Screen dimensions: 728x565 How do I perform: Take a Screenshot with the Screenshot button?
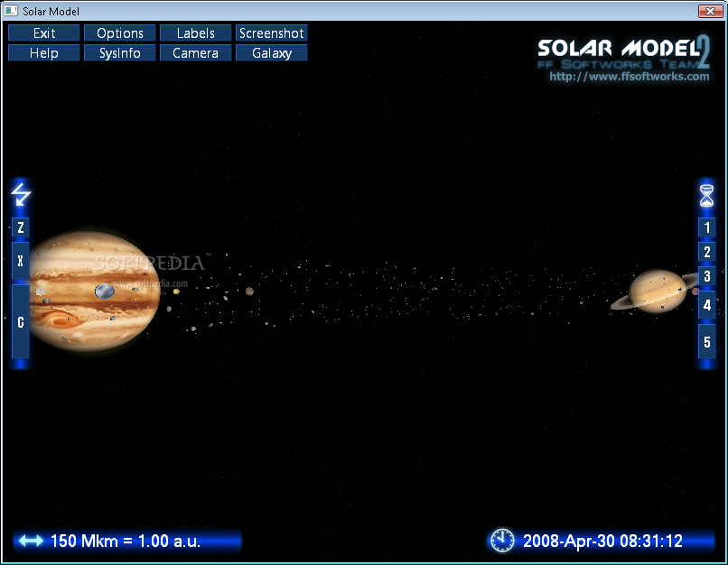coord(272,32)
